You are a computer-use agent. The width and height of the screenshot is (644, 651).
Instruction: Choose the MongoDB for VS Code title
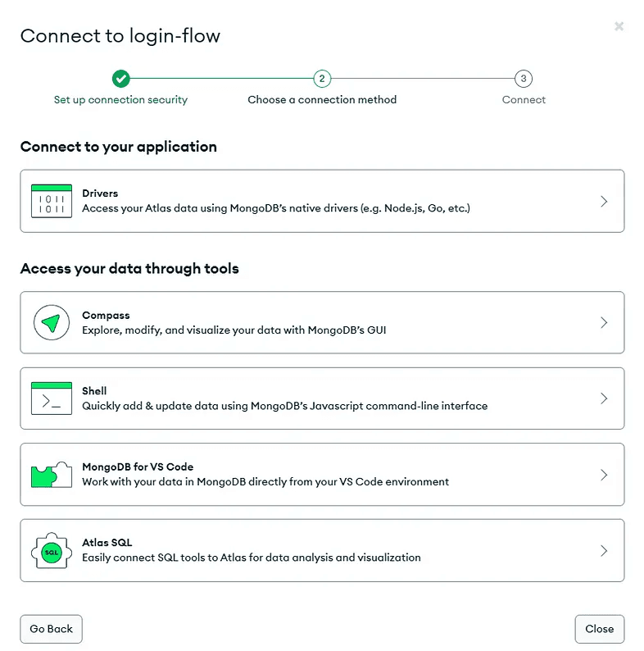pos(138,467)
